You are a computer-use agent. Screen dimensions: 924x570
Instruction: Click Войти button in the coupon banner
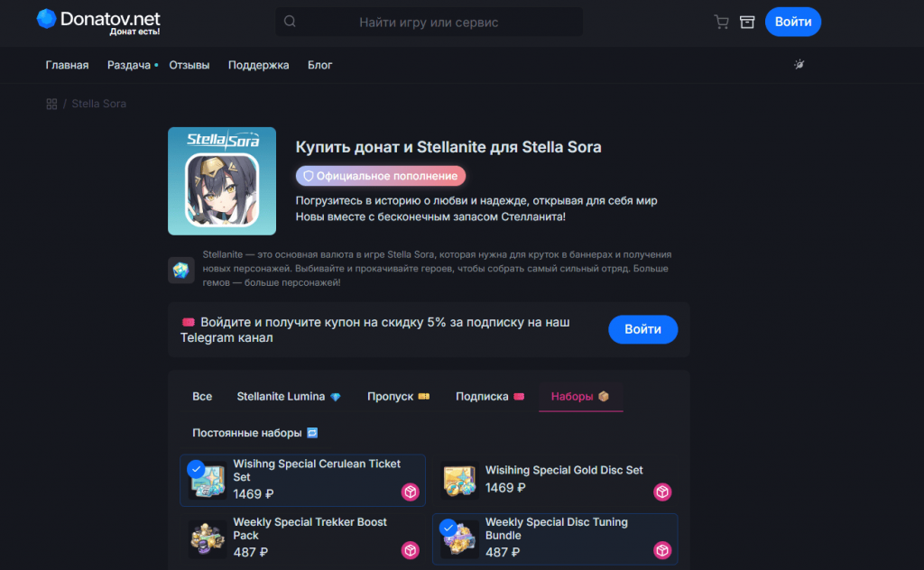point(642,329)
